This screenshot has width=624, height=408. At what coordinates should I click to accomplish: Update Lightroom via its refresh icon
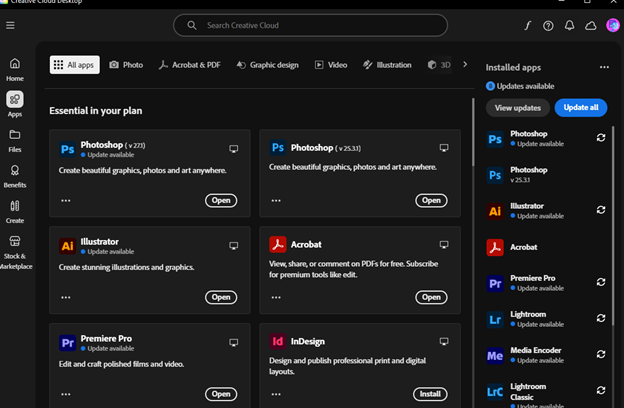click(x=601, y=318)
